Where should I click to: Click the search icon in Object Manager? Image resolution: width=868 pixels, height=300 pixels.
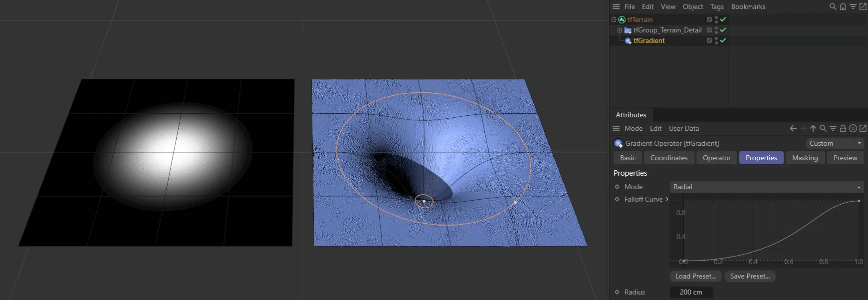(833, 6)
